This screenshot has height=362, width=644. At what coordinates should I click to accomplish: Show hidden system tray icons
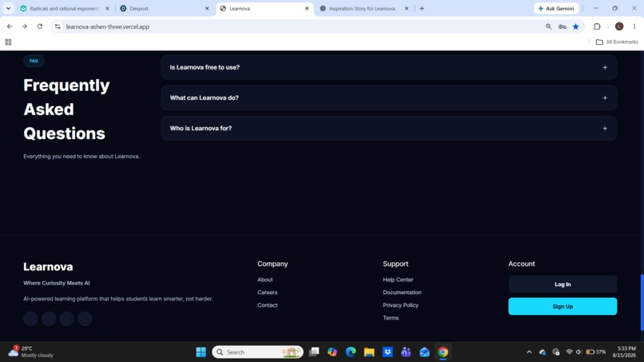pyautogui.click(x=529, y=352)
